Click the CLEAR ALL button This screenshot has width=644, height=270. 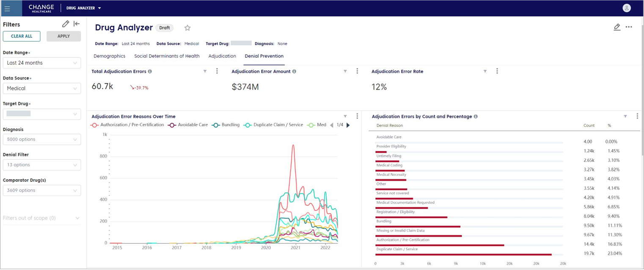pyautogui.click(x=22, y=36)
